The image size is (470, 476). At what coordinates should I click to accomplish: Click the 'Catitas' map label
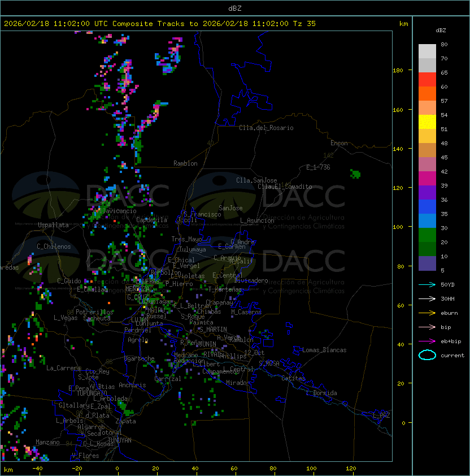(293, 378)
